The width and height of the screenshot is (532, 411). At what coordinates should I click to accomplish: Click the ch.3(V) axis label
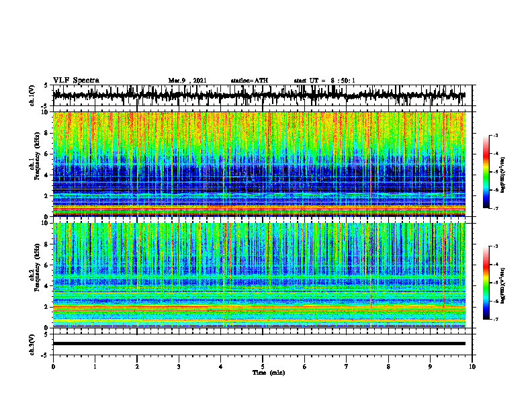32,345
